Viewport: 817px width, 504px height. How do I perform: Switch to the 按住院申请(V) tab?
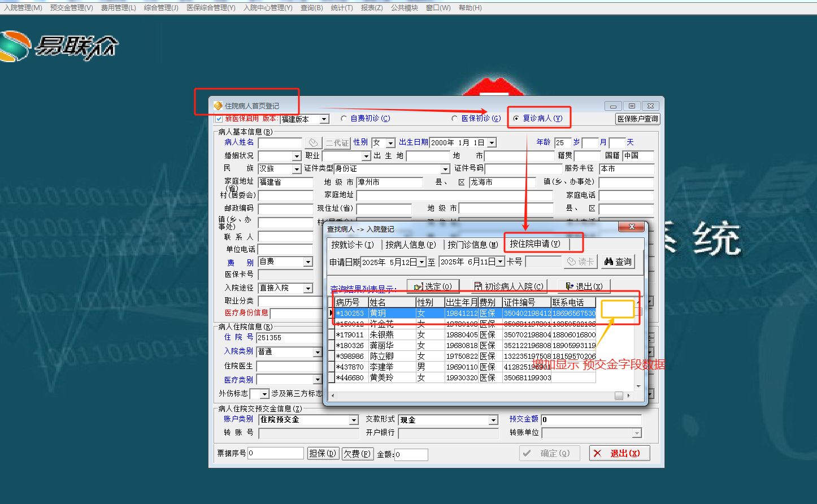click(535, 244)
